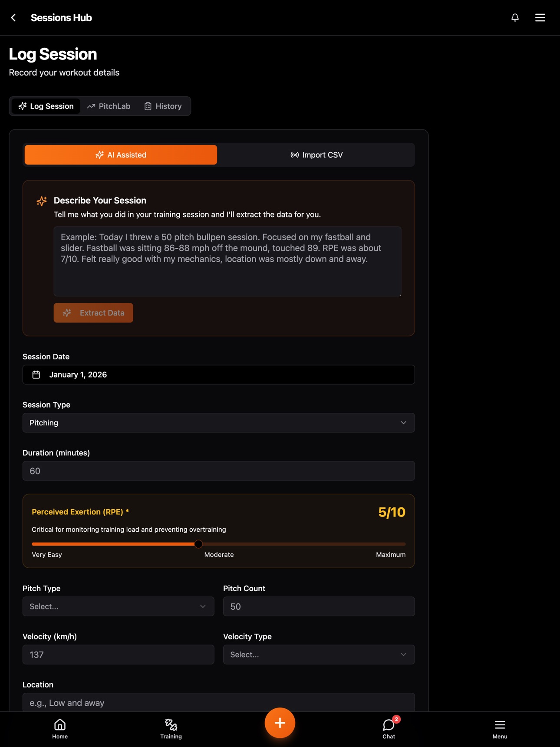Open the Velocity Type dropdown

(319, 655)
